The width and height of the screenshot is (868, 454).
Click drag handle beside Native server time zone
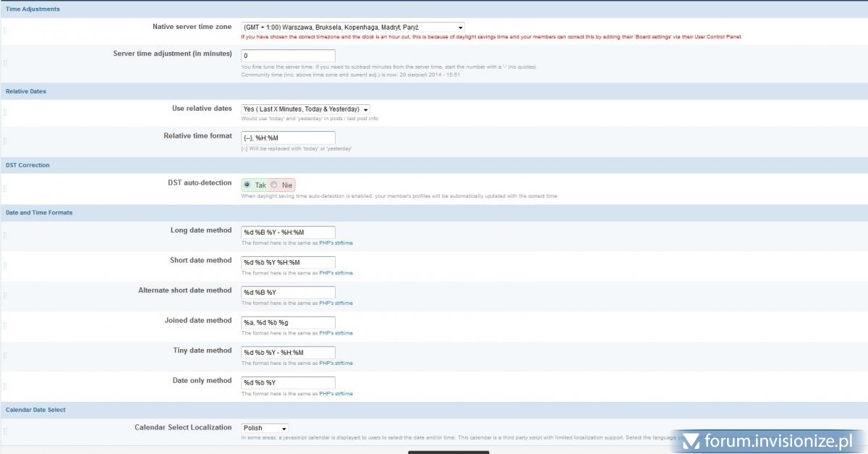click(4, 30)
